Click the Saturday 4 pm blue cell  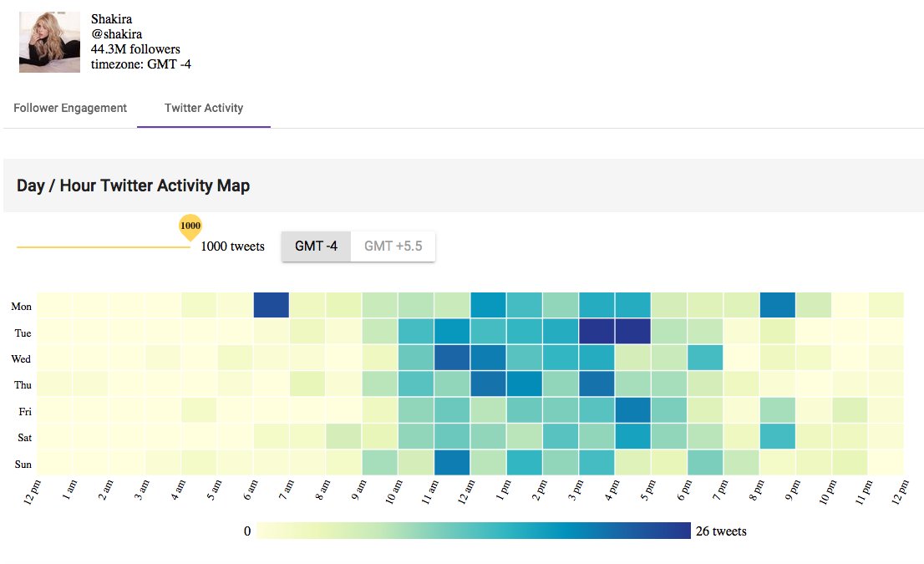click(x=632, y=436)
